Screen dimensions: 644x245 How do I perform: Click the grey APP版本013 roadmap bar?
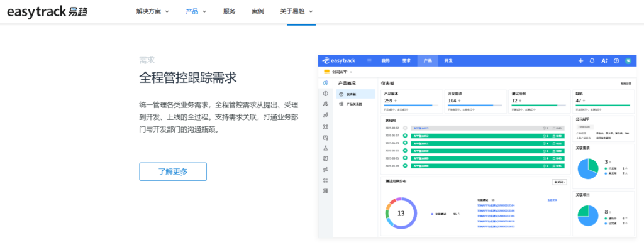click(487, 128)
